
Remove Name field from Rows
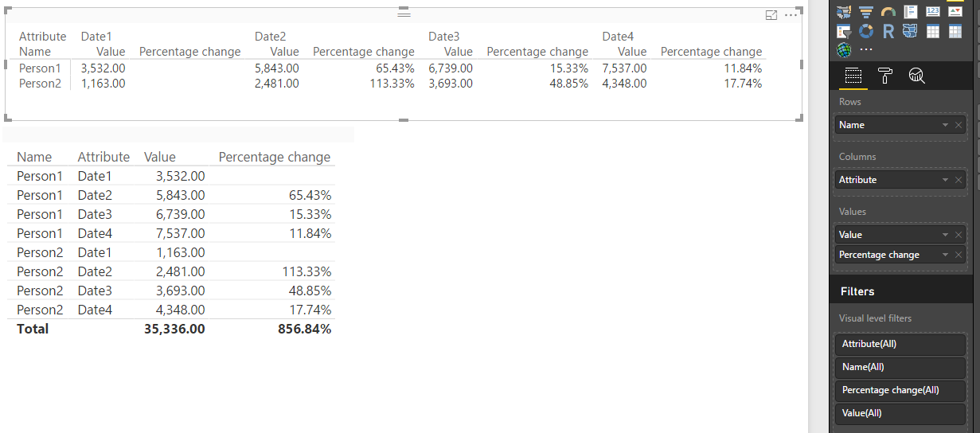click(959, 125)
